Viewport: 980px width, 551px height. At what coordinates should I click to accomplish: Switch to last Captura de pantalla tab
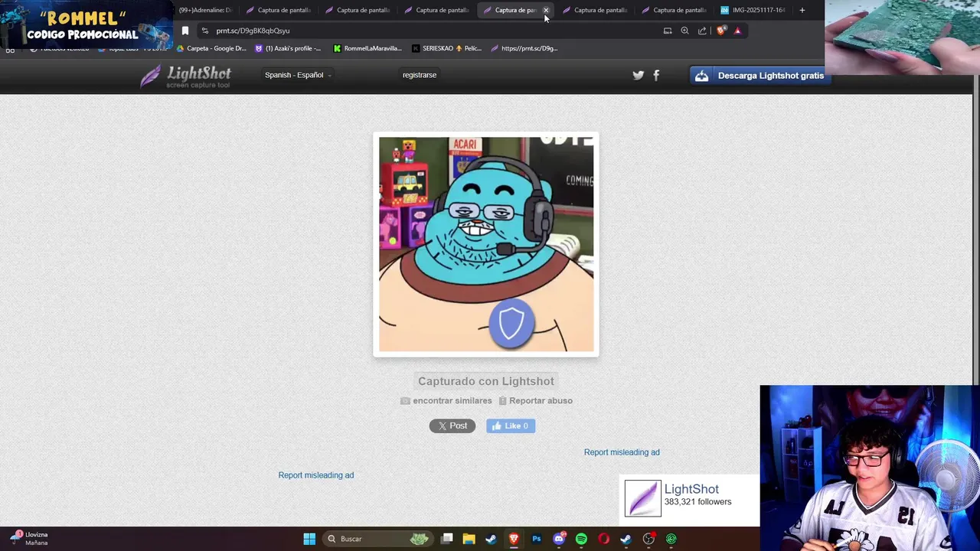674,10
